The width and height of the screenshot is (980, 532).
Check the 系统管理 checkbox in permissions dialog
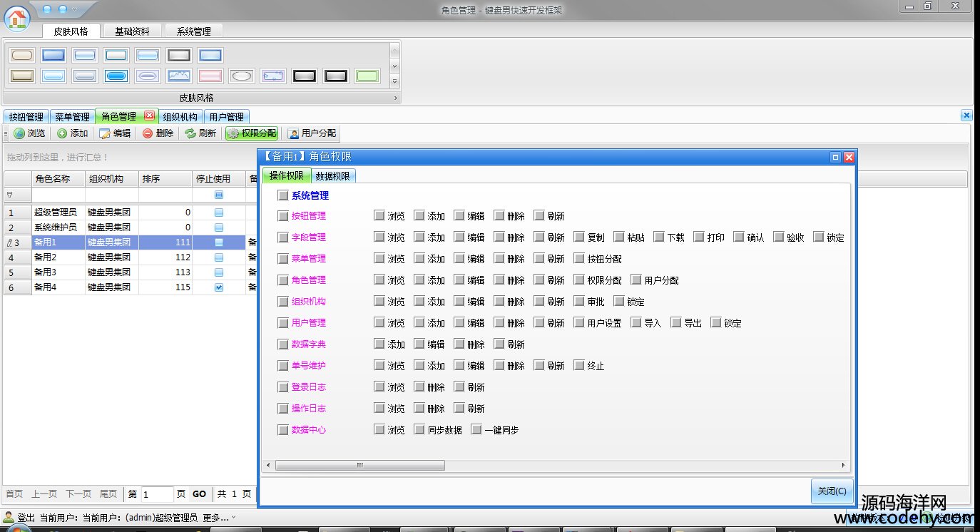(x=283, y=195)
